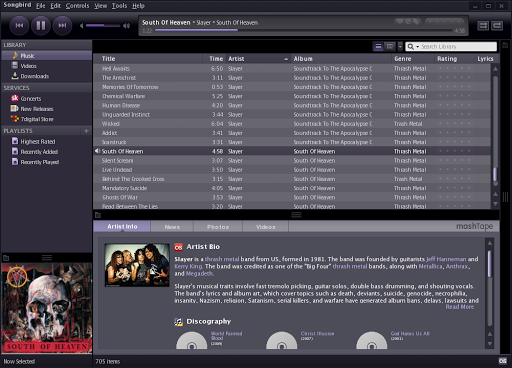
Task: Skip to the previous track
Action: (x=20, y=26)
